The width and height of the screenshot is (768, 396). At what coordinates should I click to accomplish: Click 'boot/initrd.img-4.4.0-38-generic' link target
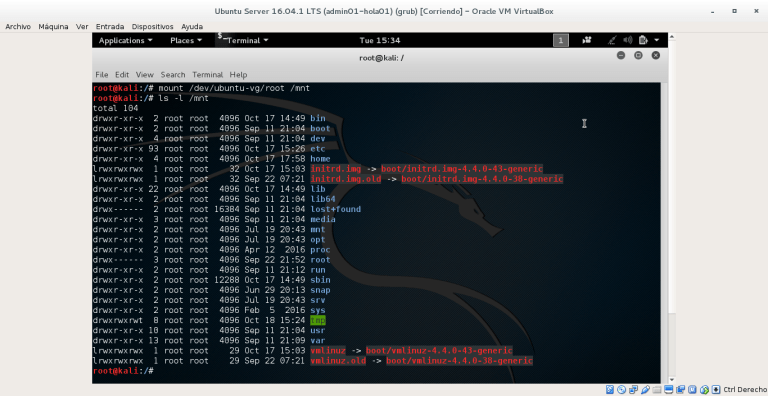point(482,179)
